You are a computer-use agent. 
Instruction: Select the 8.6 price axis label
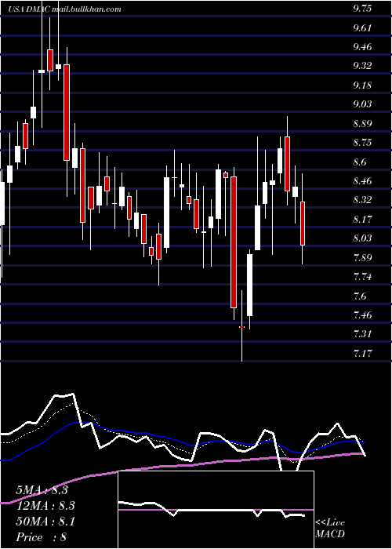[360, 162]
